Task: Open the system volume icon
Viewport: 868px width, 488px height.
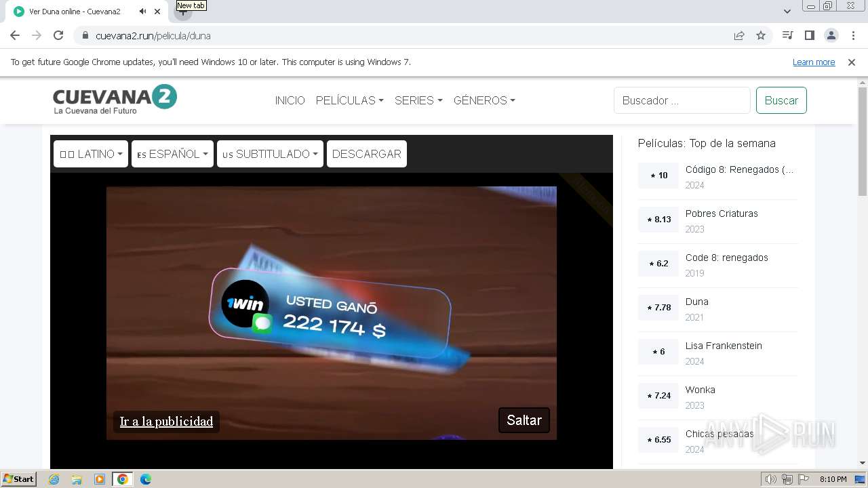Action: coord(771,479)
